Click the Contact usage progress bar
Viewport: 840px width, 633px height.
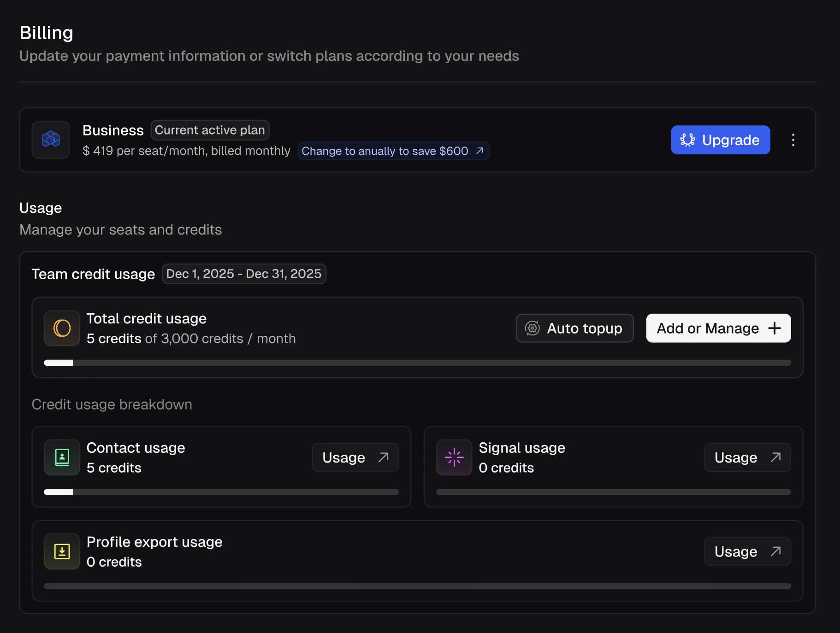pyautogui.click(x=221, y=492)
